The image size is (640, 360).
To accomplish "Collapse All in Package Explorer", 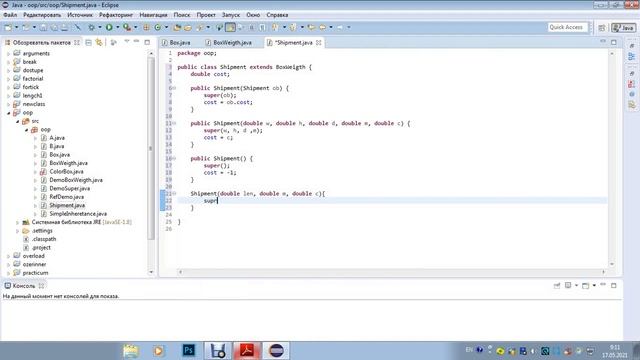I will pos(89,42).
